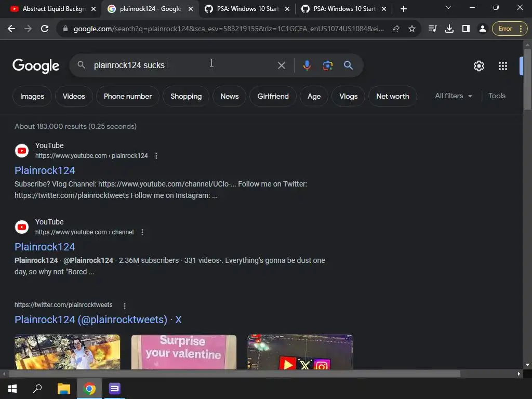
Task: Clear the search box with the X icon
Action: (281, 65)
